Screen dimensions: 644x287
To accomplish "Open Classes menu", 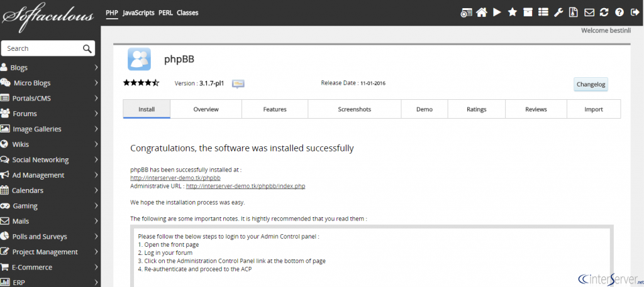I will (187, 13).
